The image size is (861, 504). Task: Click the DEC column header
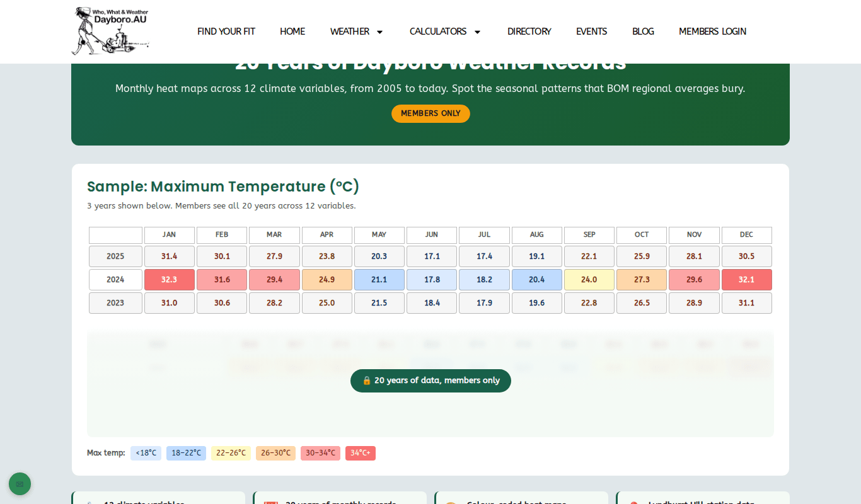pos(747,235)
